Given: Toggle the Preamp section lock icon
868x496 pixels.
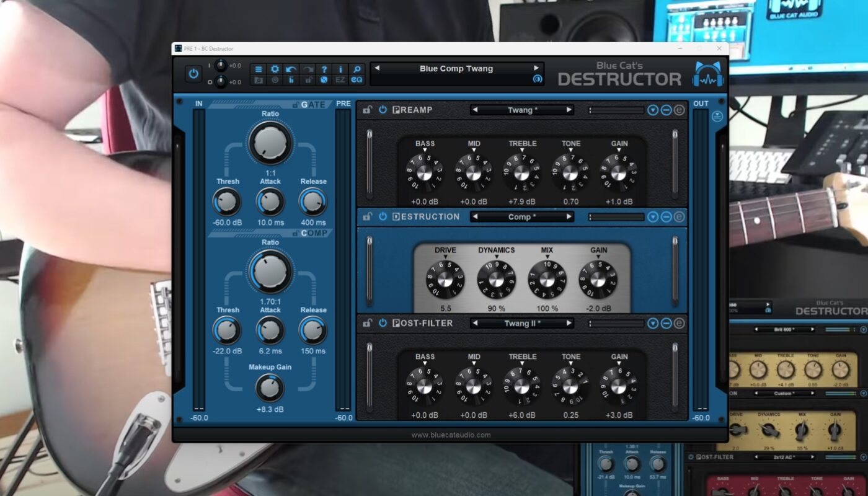Looking at the screenshot, I should coord(368,110).
